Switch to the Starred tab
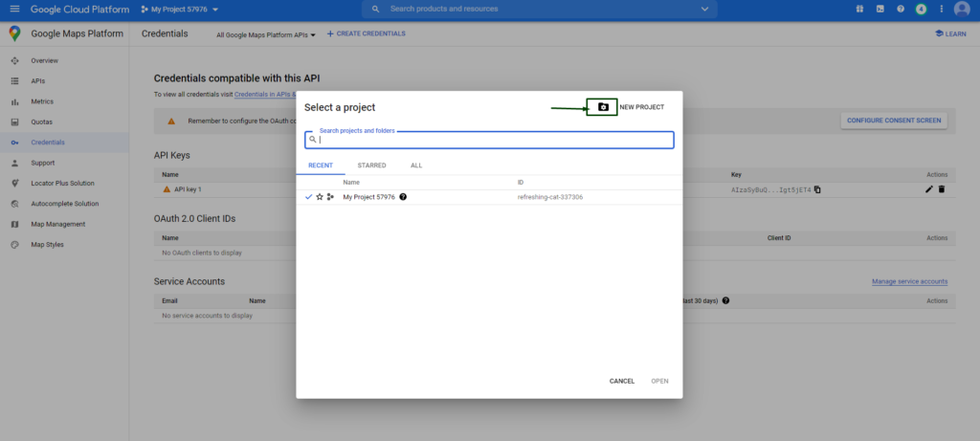 click(371, 165)
